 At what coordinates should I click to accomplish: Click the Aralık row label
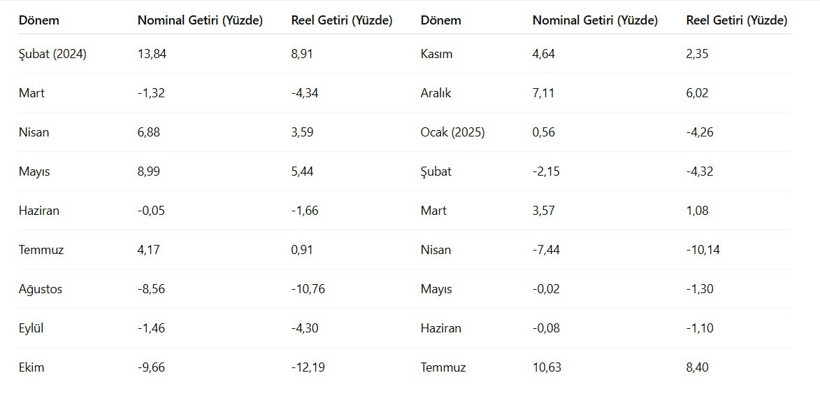[x=438, y=93]
